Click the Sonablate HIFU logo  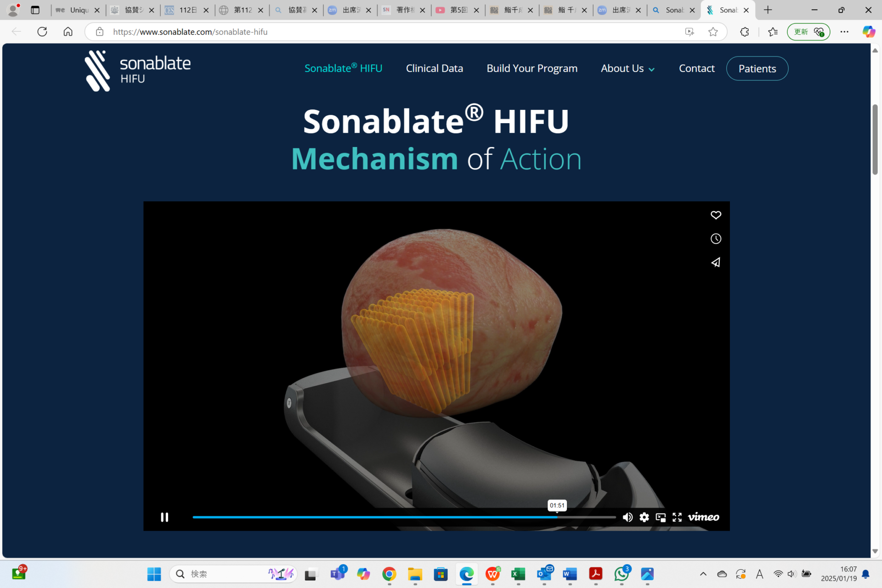pyautogui.click(x=137, y=71)
